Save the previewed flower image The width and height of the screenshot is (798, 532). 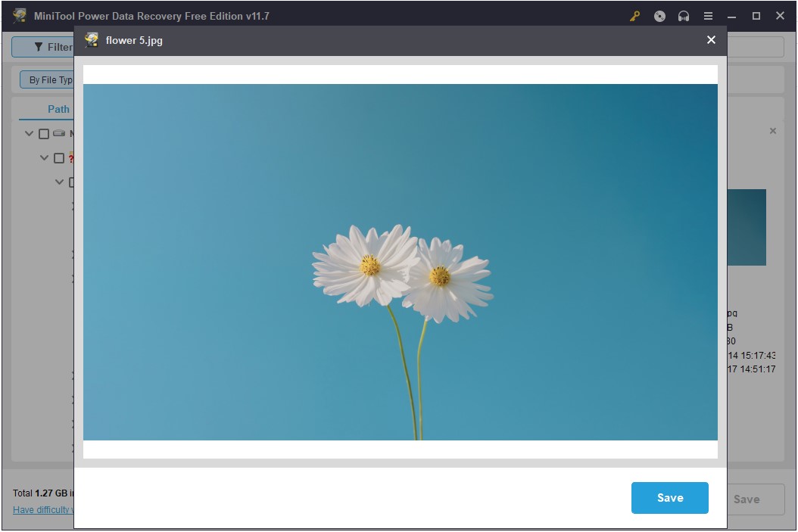click(x=669, y=498)
